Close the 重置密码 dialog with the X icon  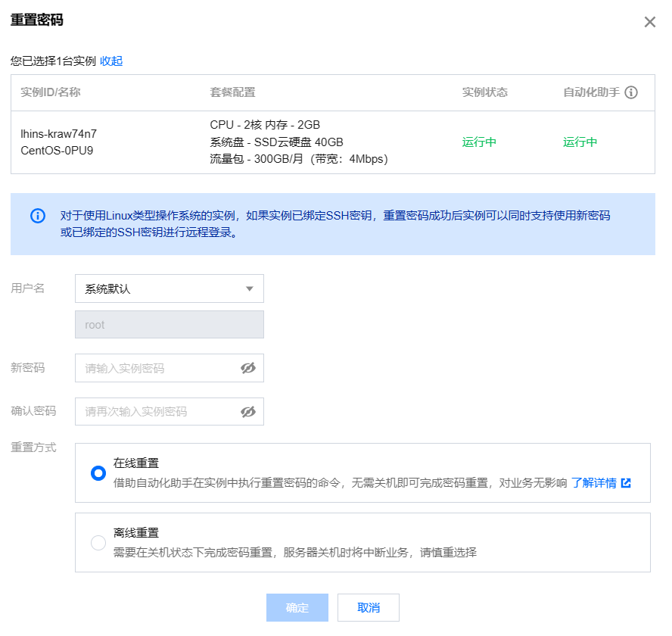[649, 22]
